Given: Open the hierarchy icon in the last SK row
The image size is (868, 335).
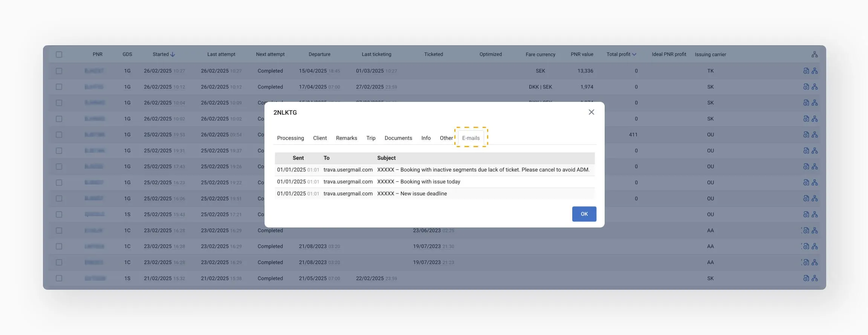Looking at the screenshot, I should pyautogui.click(x=815, y=278).
